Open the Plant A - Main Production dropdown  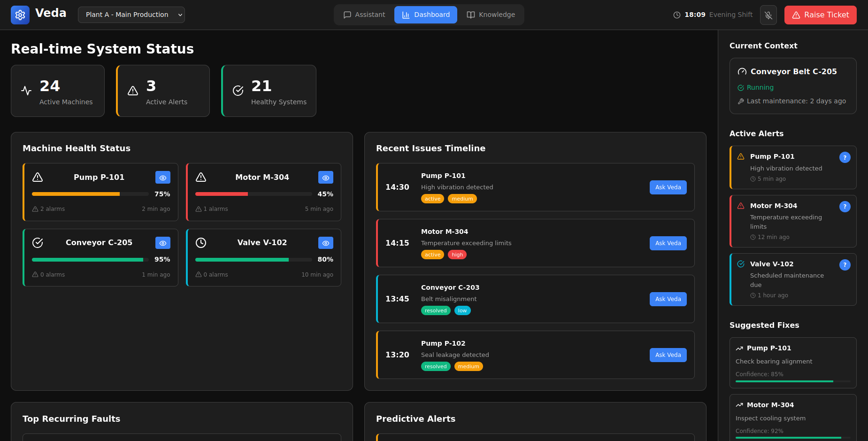[131, 15]
